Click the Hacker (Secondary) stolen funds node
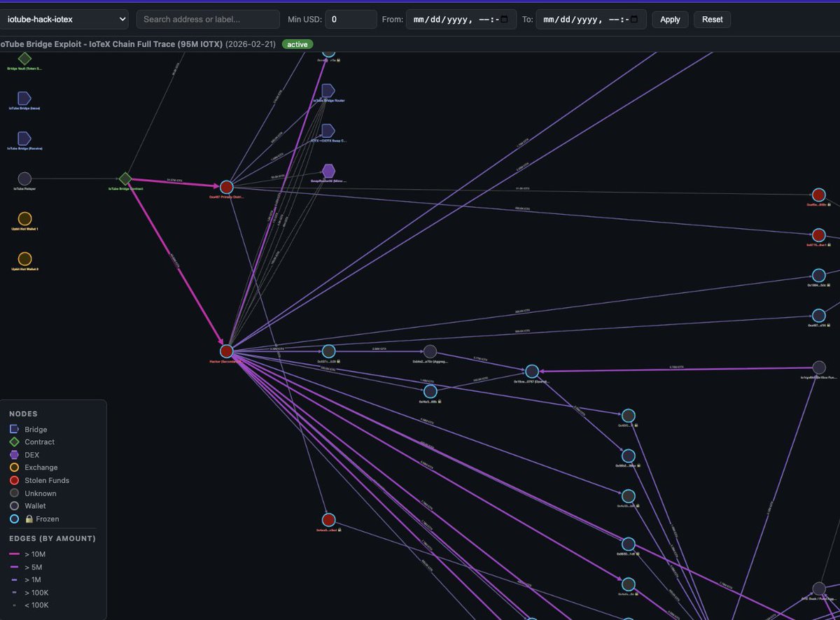This screenshot has width=840, height=620. [x=226, y=351]
